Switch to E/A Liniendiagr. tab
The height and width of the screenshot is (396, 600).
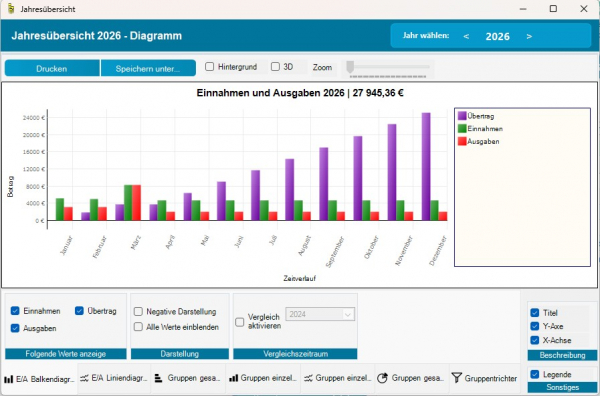114,378
